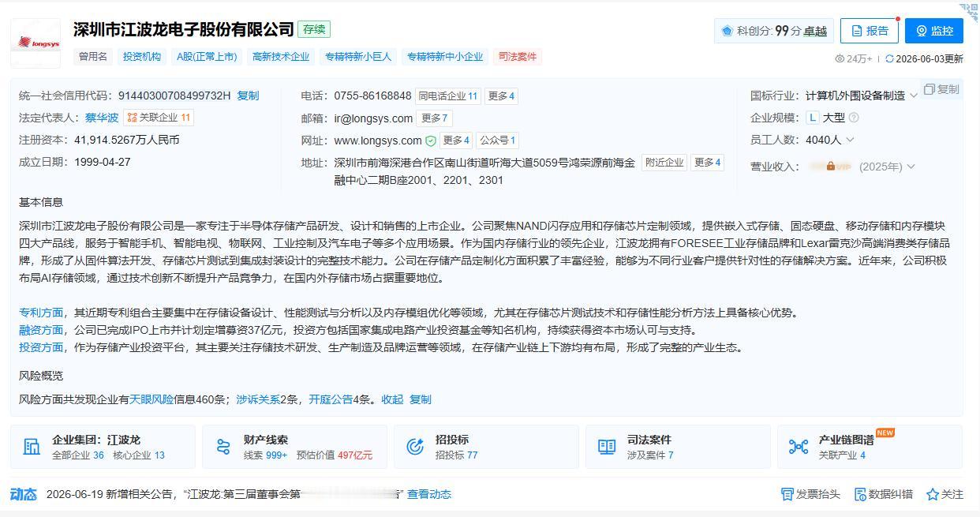This screenshot has width=980, height=517.
Task: Open 预估价值 497亿元 link
Action: coord(334,455)
